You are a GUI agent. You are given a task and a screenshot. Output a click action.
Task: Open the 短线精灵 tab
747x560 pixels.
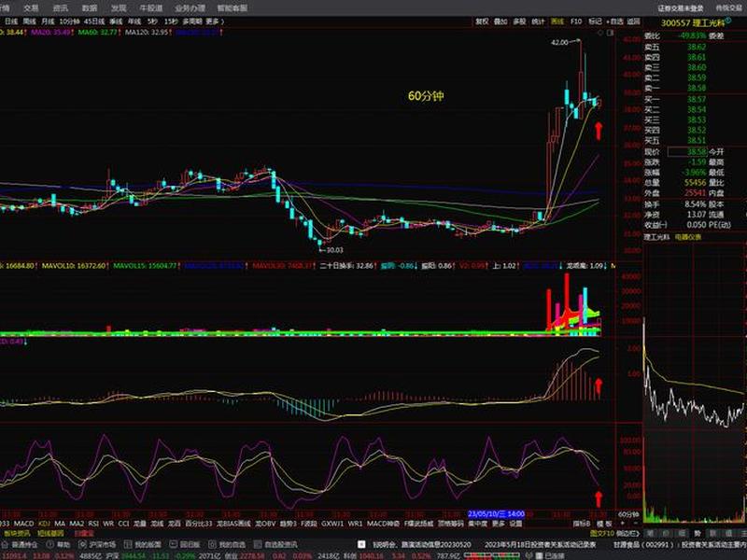pyautogui.click(x=50, y=533)
